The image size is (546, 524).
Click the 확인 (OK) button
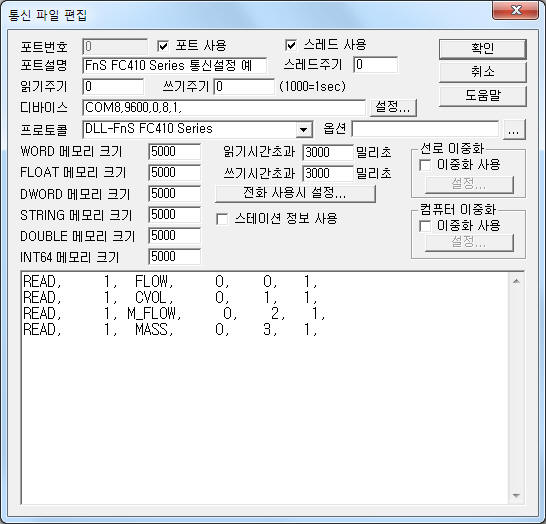pyautogui.click(x=482, y=49)
